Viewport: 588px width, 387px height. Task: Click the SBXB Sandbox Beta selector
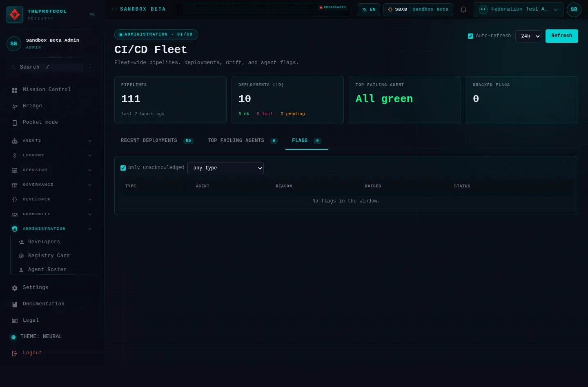pyautogui.click(x=418, y=9)
